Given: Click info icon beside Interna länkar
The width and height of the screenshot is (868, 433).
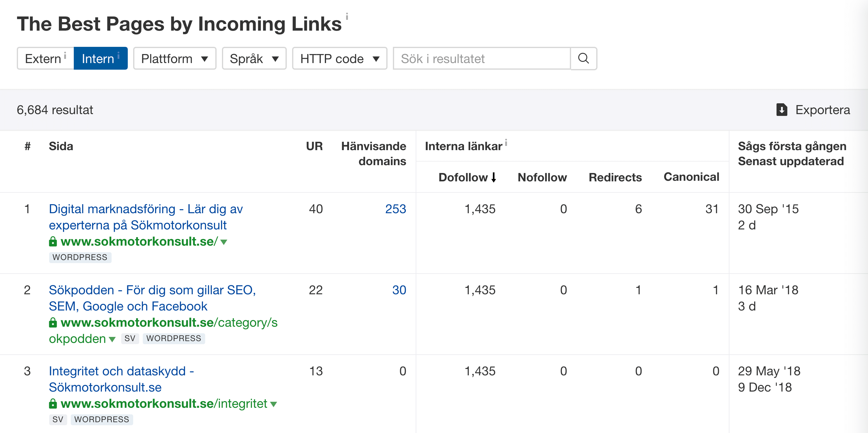Looking at the screenshot, I should 506,143.
